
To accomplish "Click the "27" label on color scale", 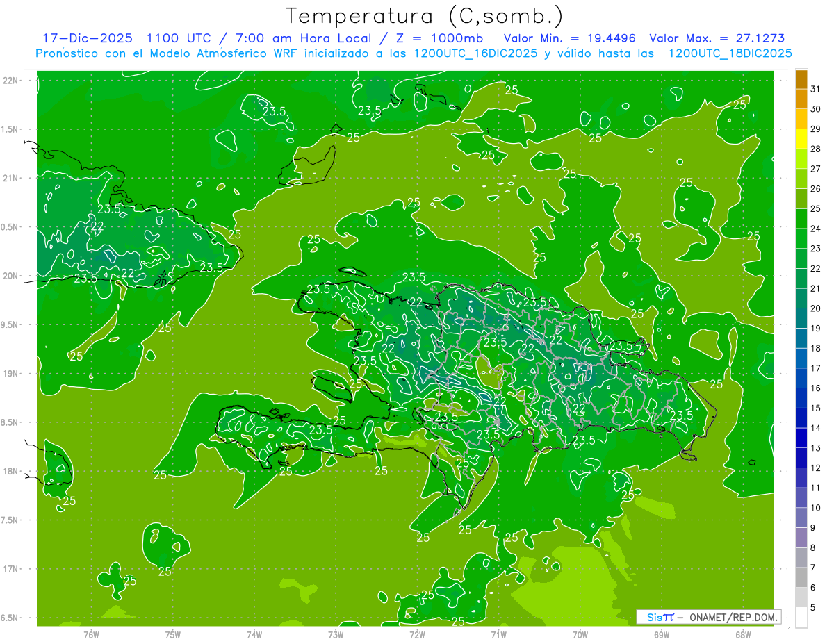I will click(816, 169).
